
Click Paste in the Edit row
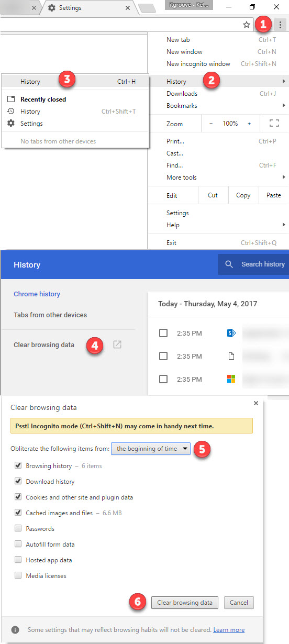pos(273,195)
